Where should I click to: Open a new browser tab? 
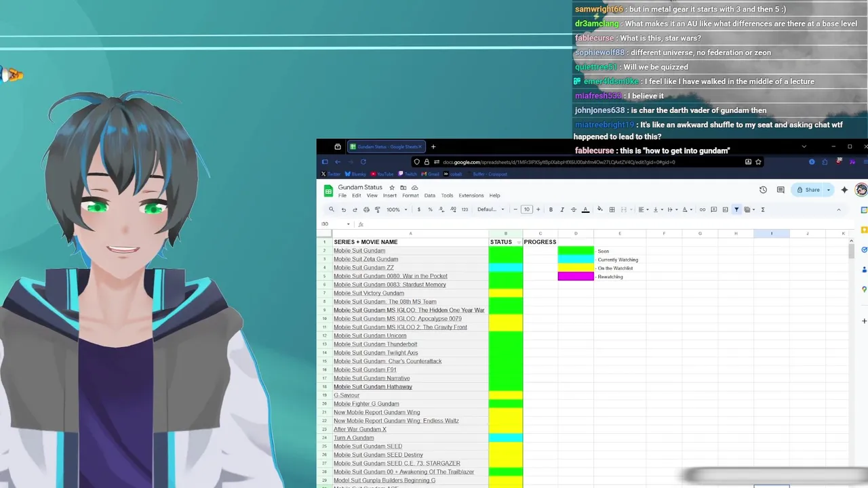point(433,146)
